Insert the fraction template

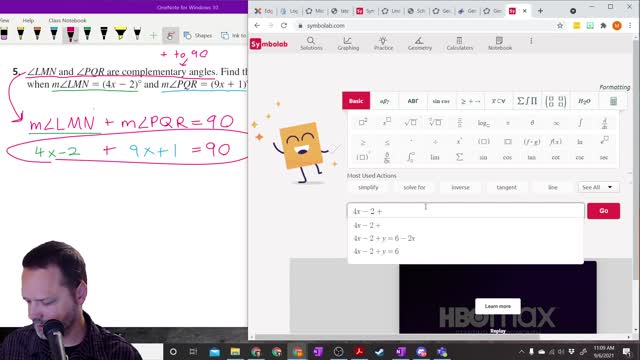(x=460, y=122)
